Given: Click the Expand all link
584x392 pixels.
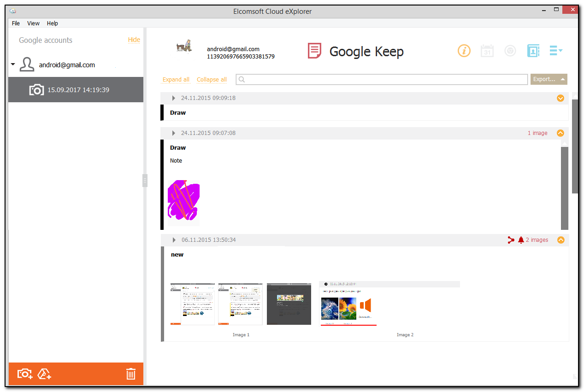Looking at the screenshot, I should pos(176,79).
